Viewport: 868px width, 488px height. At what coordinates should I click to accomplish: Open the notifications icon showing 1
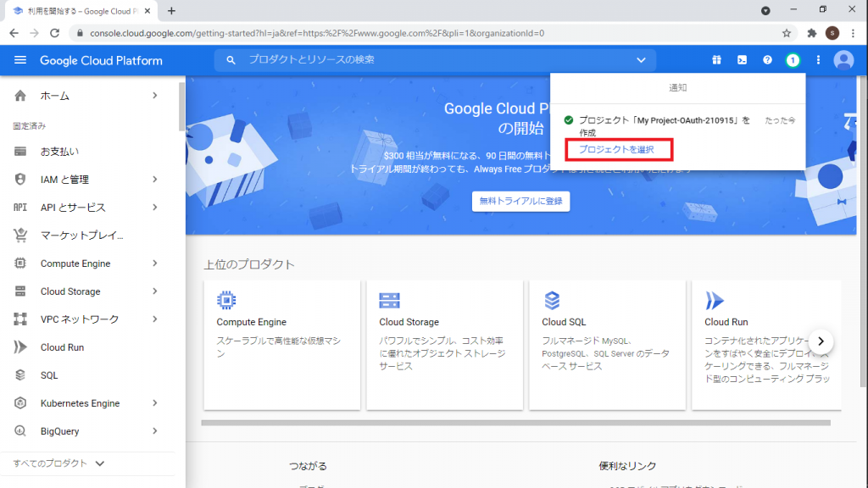click(x=791, y=60)
